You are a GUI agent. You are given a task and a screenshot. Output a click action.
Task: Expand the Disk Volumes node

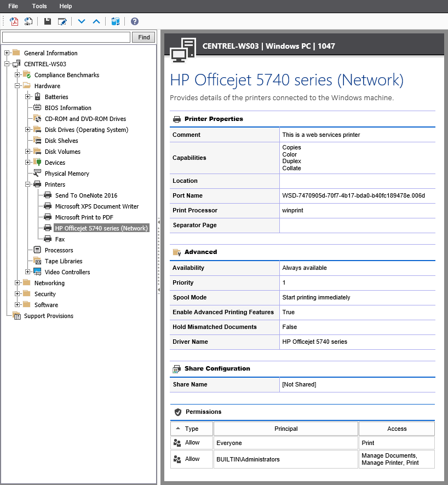pyautogui.click(x=27, y=151)
